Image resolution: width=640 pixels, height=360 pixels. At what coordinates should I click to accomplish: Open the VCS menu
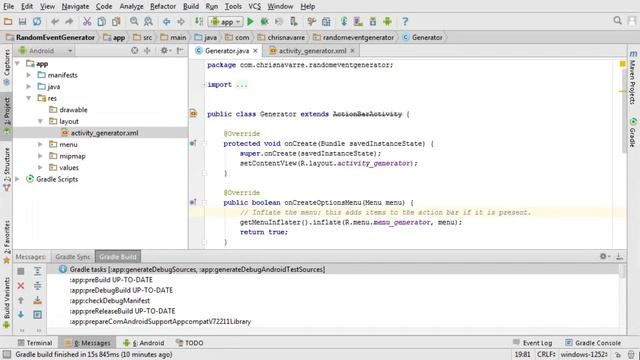pos(255,6)
